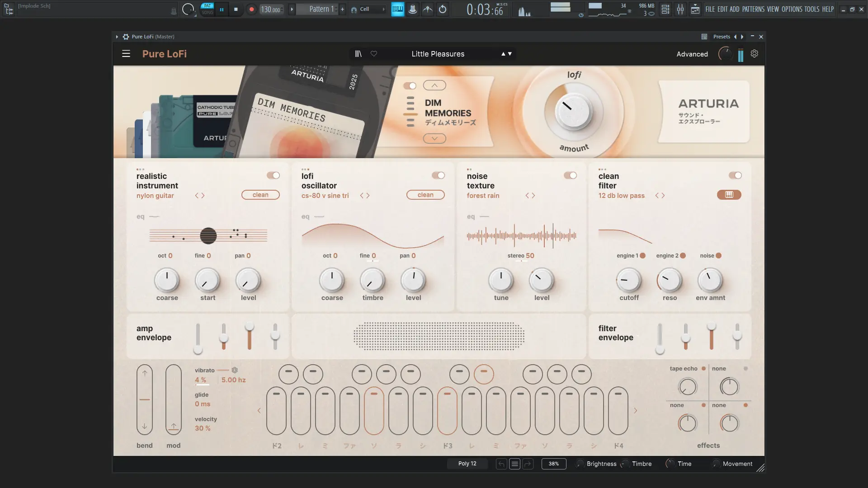The image size is (868, 488).
Task: Toggle the noise texture switch
Action: (x=570, y=175)
